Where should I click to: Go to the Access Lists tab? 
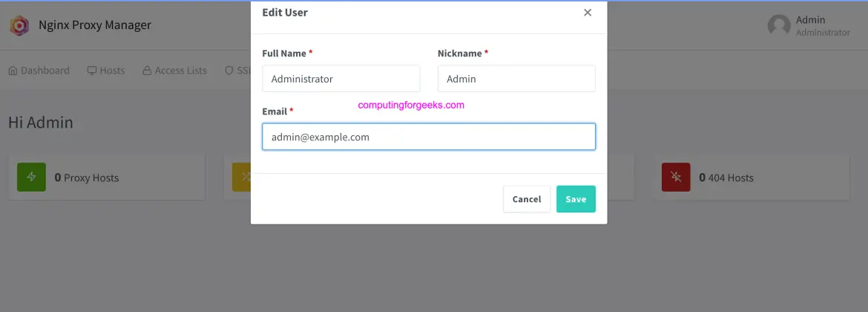point(174,71)
